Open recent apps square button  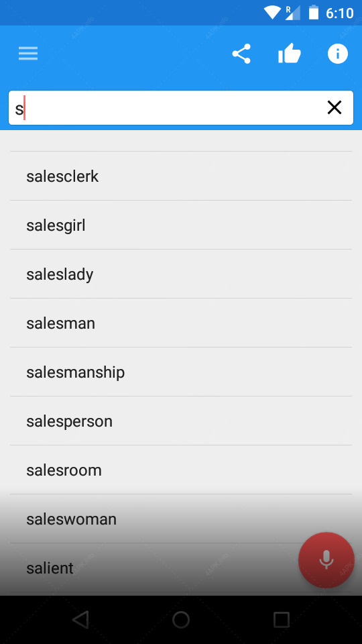point(282,619)
